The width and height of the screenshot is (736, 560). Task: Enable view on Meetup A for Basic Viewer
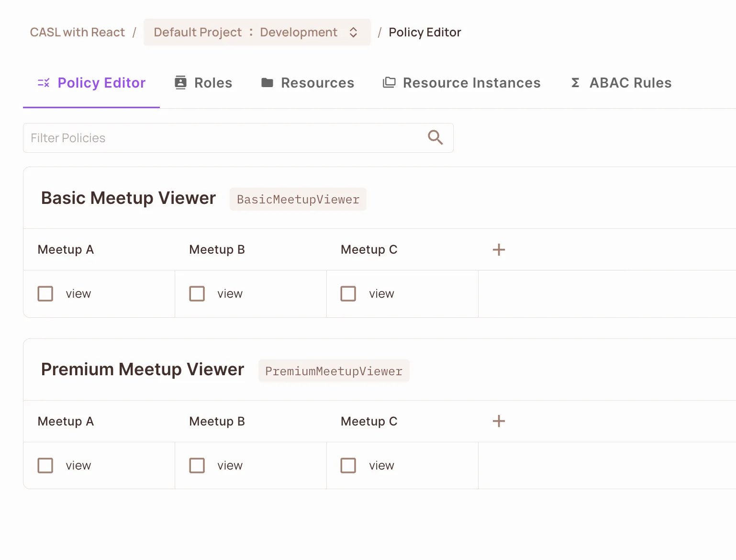tap(45, 294)
